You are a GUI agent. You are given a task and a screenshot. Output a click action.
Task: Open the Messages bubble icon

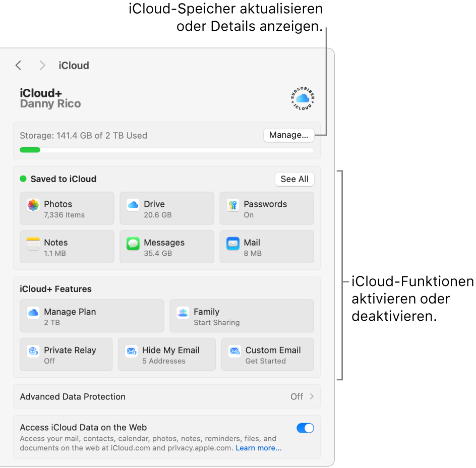click(x=133, y=244)
